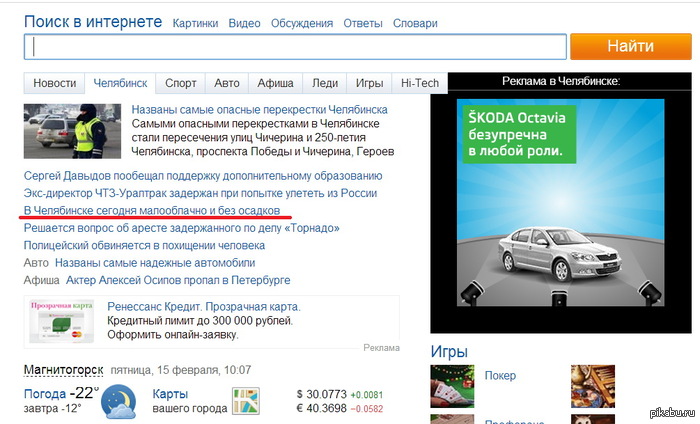Open the Картинки search category
The height and width of the screenshot is (424, 700).
click(x=196, y=23)
